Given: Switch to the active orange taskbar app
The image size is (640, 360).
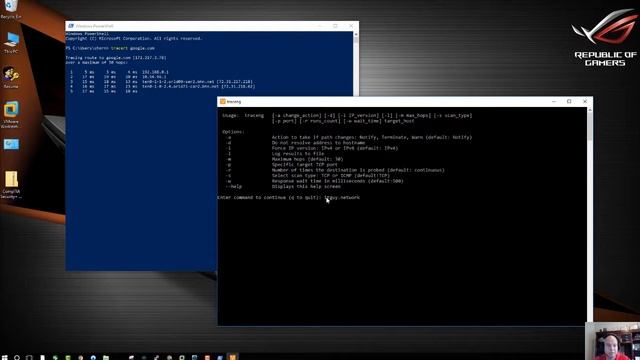Looking at the screenshot, I should (232, 357).
